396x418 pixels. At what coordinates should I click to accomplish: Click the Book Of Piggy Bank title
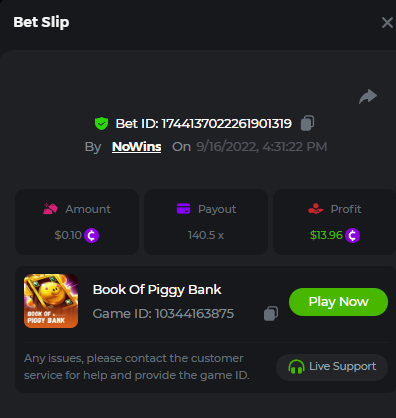(157, 290)
